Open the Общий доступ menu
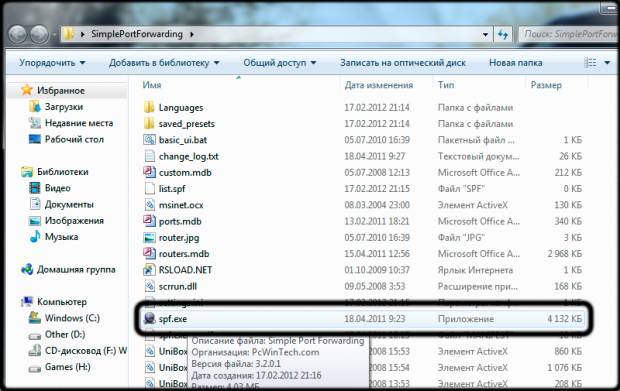Screen dimensions: 620x391 pyautogui.click(x=279, y=62)
